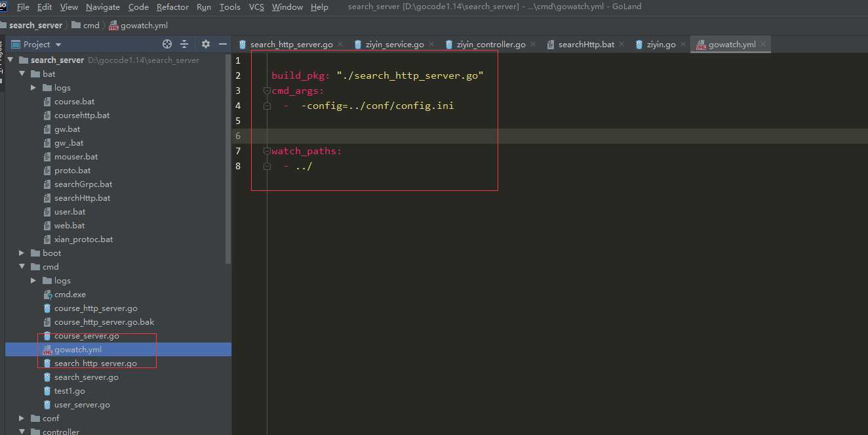Viewport: 868px width, 435px height.
Task: Click search_server in the breadcrumb bar
Action: coord(35,26)
